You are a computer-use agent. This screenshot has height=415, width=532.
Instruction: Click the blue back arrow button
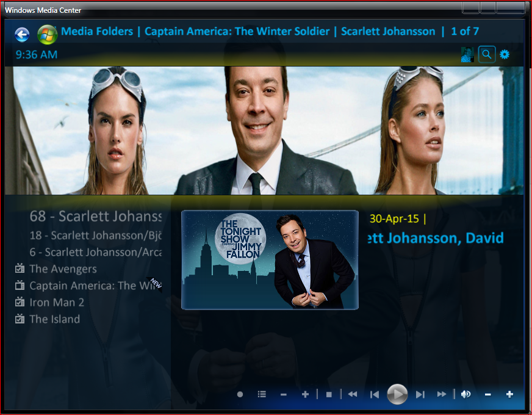coord(22,35)
